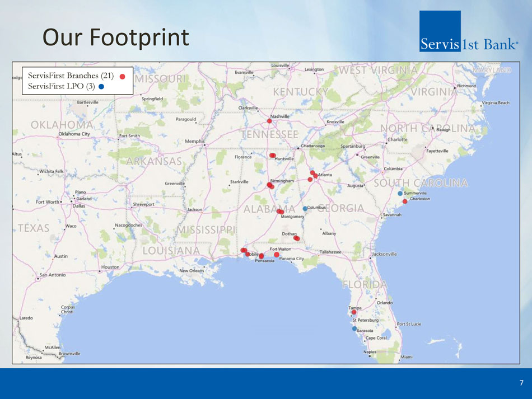The image size is (532, 399).
Task: Select the blue LPO marker near Sarasota
Action: [x=354, y=328]
